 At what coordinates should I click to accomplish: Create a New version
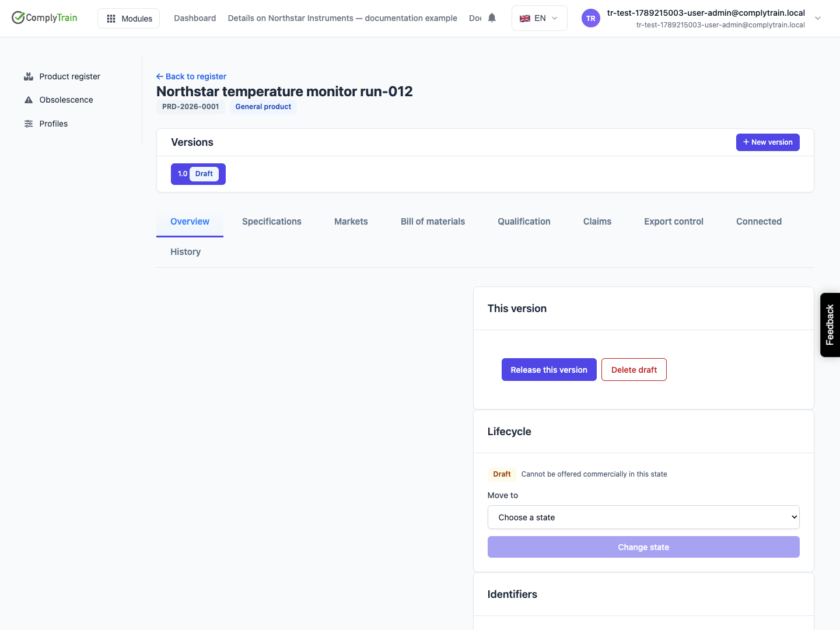click(x=768, y=142)
